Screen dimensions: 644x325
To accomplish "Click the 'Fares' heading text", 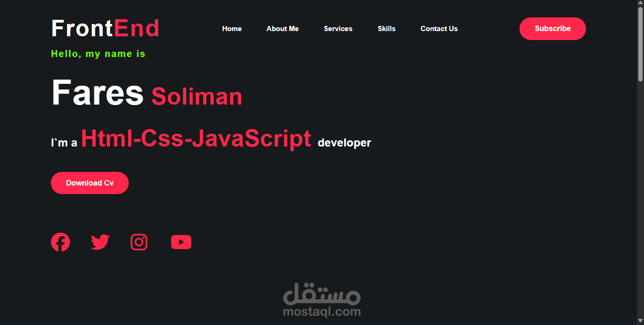I will pyautogui.click(x=97, y=92).
